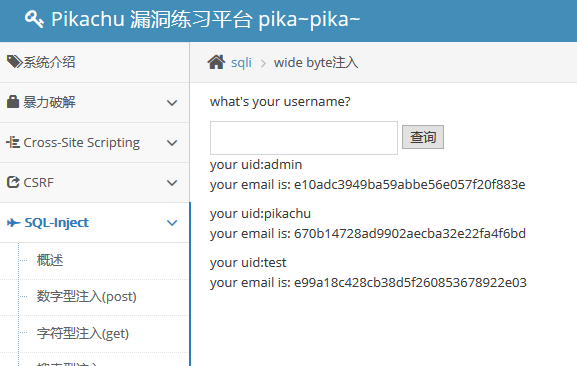Click the home icon in breadcrumb
This screenshot has height=366, width=577.
click(x=216, y=62)
